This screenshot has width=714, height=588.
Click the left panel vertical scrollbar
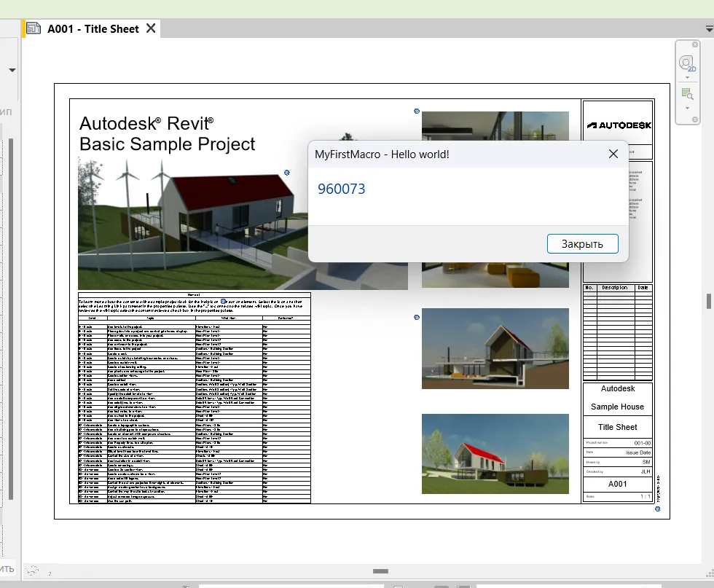(x=11, y=319)
